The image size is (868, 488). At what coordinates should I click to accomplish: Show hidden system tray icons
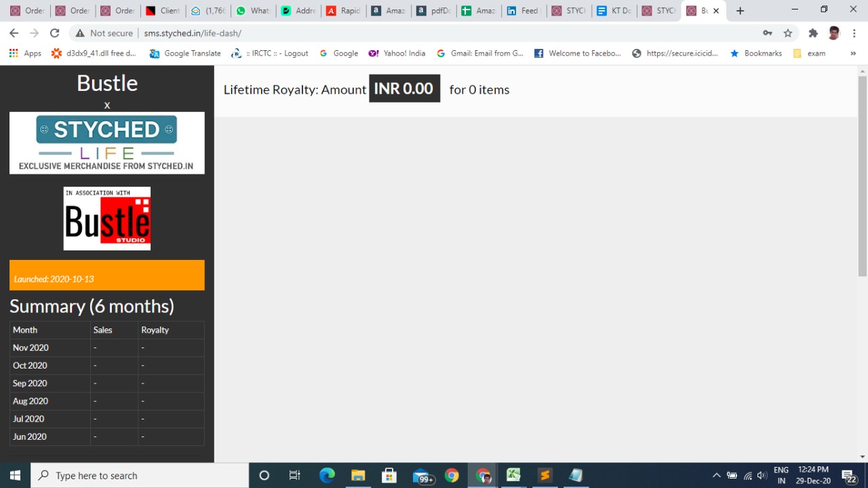(x=717, y=475)
